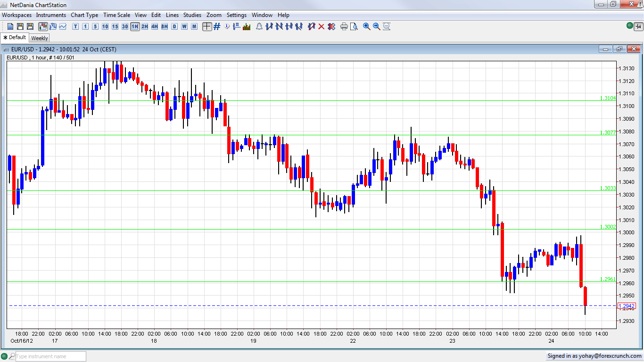Viewport: 644px width, 362px height.
Task: Click the first Save icon in toolbar
Action: (20, 26)
